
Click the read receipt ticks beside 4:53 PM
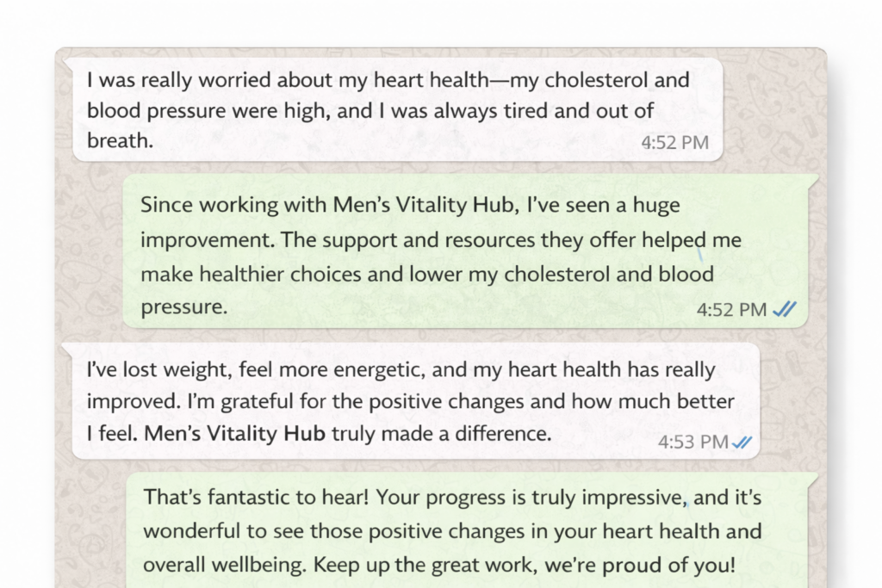(742, 443)
